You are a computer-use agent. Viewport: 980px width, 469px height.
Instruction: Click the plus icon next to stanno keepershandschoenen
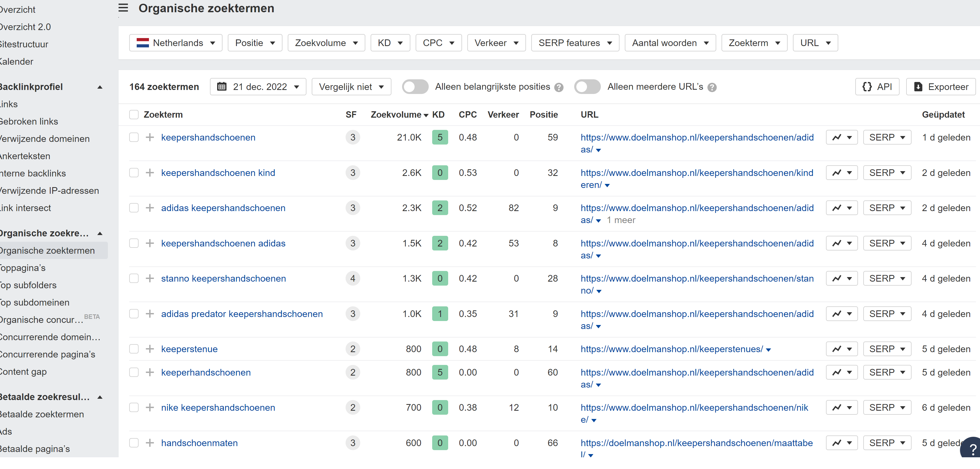pyautogui.click(x=150, y=278)
